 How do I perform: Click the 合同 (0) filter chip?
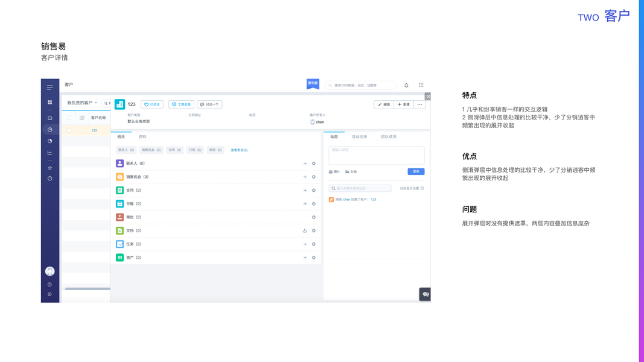[174, 150]
